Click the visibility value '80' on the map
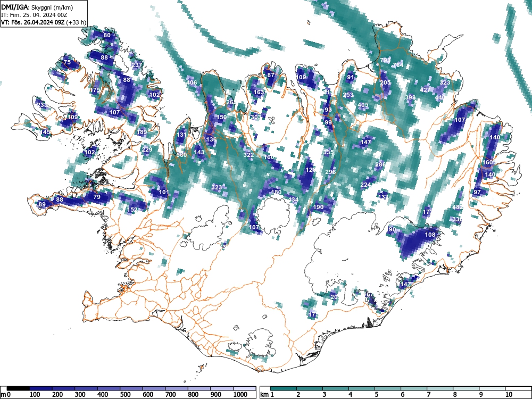Image resolution: width=532 pixels, height=399 pixels. (x=107, y=35)
